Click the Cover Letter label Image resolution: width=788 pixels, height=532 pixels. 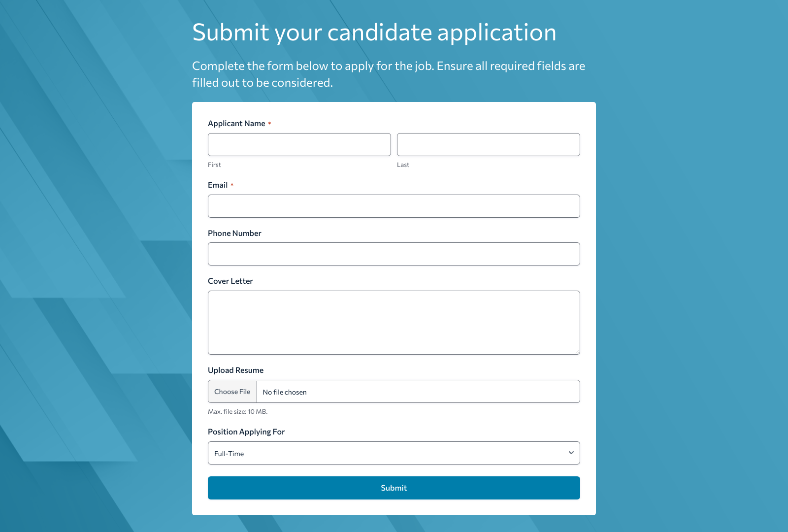pos(230,281)
